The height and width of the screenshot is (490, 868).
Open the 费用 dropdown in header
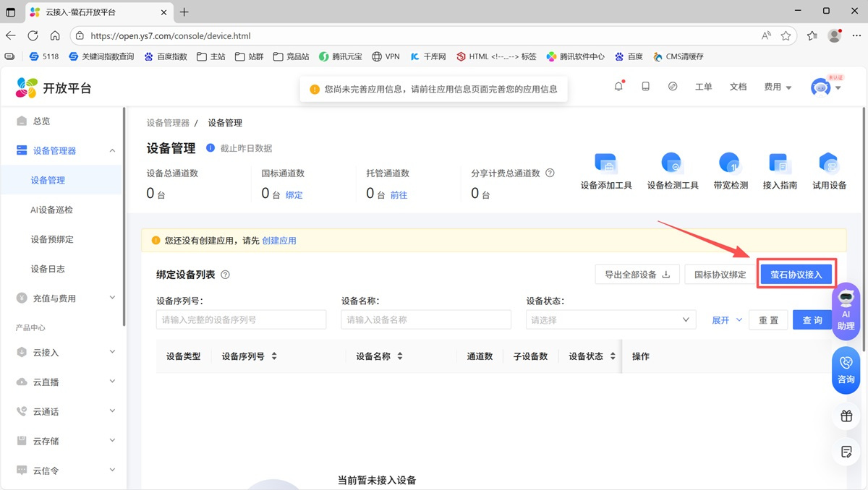tap(778, 87)
